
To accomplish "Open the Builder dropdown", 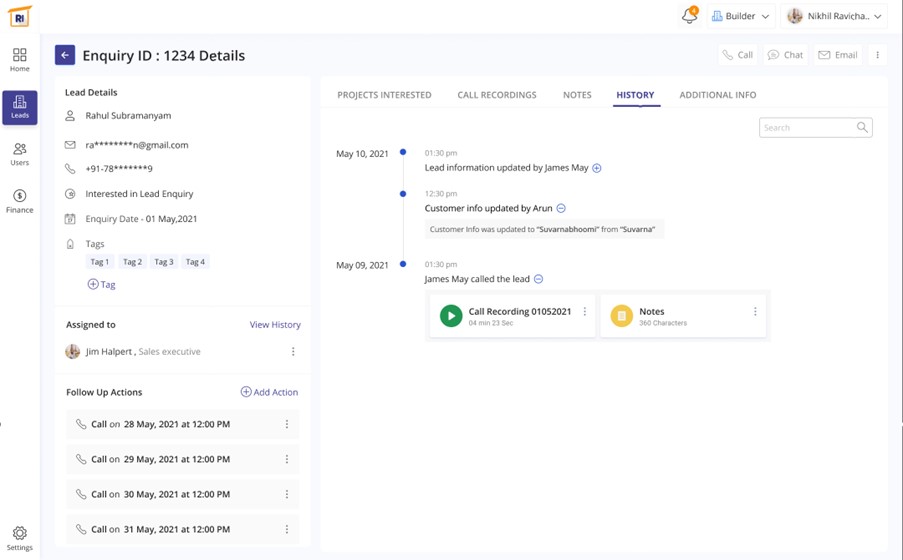I will coord(740,16).
